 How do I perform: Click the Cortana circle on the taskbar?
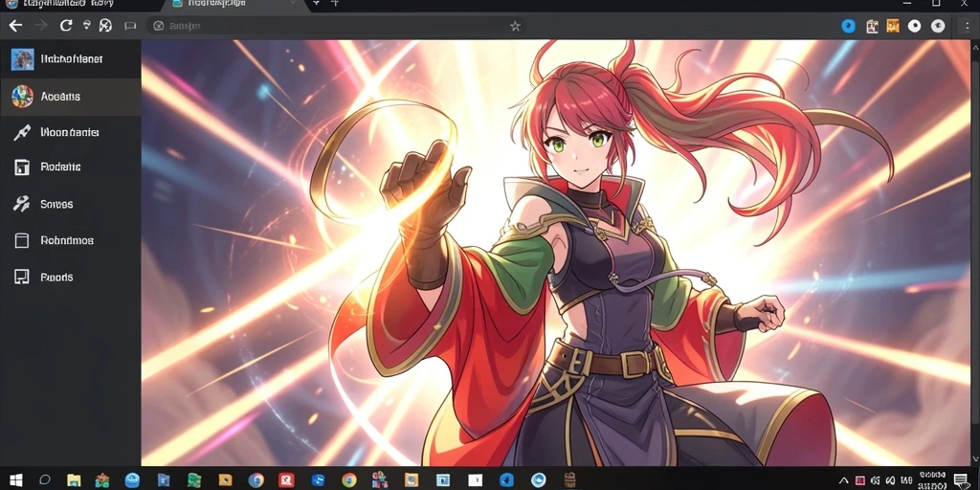coord(45,480)
